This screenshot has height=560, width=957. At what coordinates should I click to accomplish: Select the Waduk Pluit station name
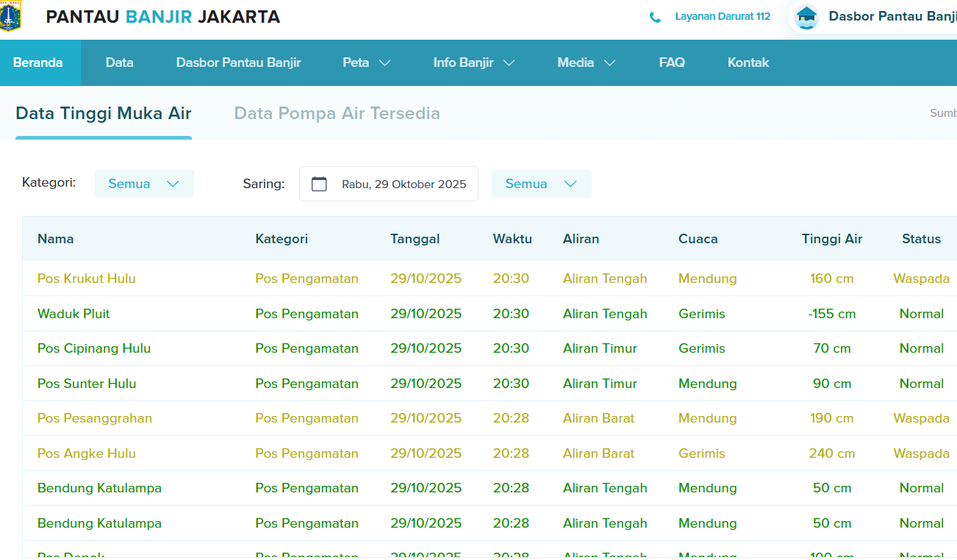74,313
